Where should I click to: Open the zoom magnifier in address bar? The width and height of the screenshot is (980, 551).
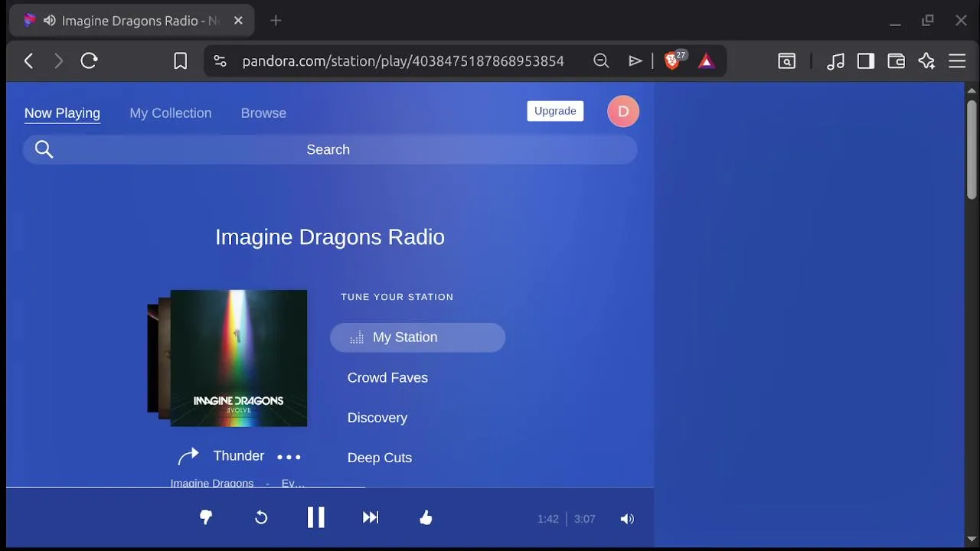tap(601, 61)
